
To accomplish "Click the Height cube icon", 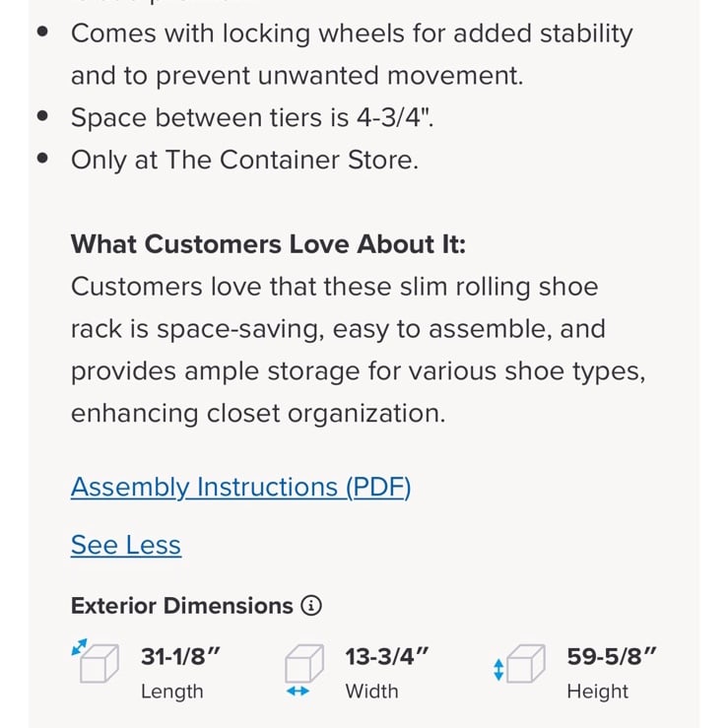I will click(526, 663).
